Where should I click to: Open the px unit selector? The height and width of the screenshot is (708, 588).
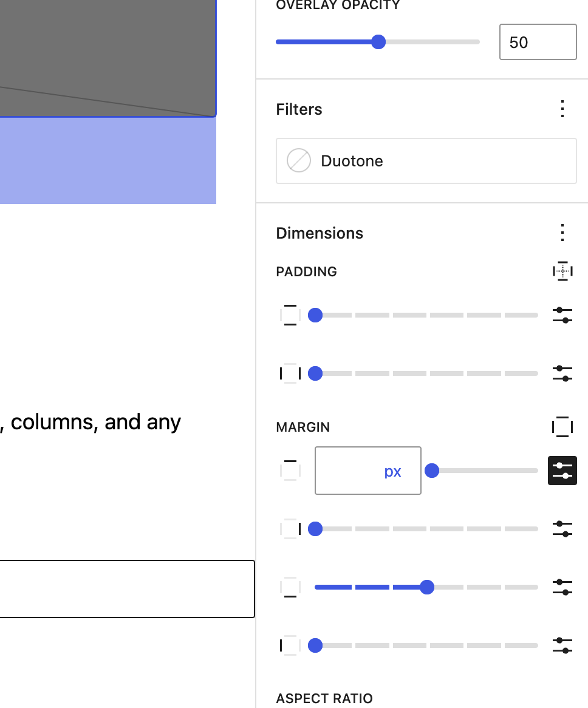[393, 471]
